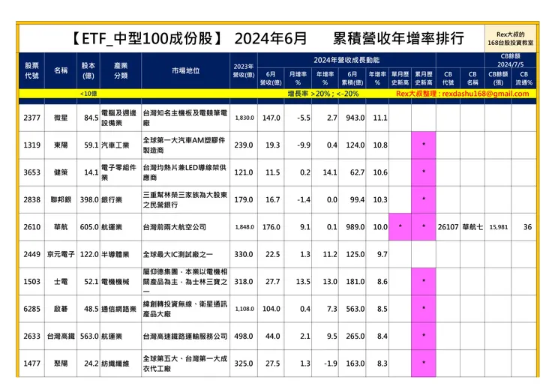Image resolution: width=555 pixels, height=392 pixels.
Task: Select 汽車工業 industry cell
Action: [x=120, y=145]
